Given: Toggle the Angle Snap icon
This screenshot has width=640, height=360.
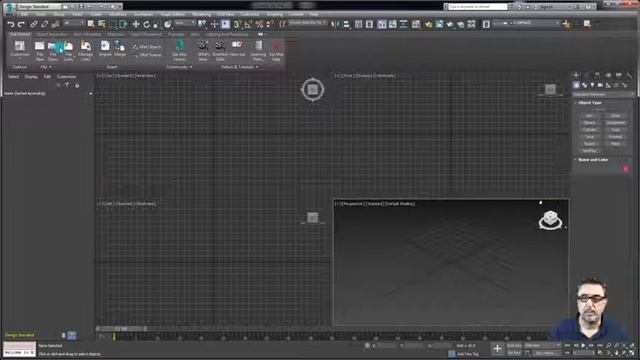Looking at the screenshot, I should [248, 24].
